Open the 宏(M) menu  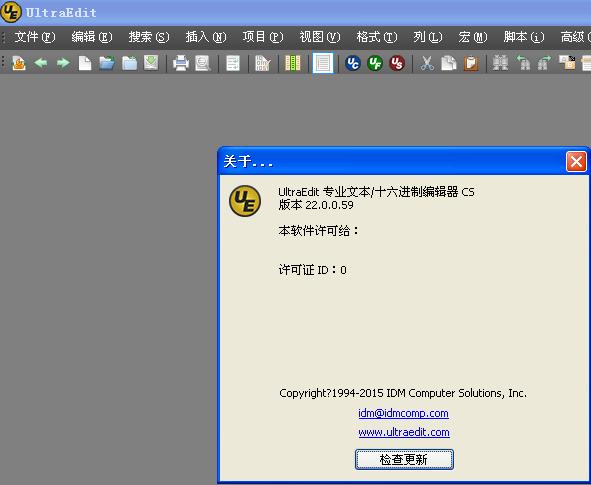(x=473, y=37)
